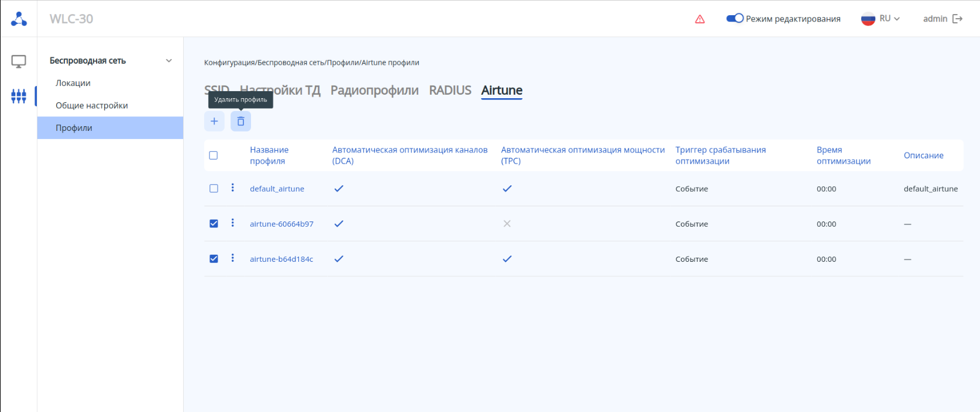Open the three-dot menu for airtune-b64d184c
This screenshot has width=980, height=412.
[x=233, y=258]
